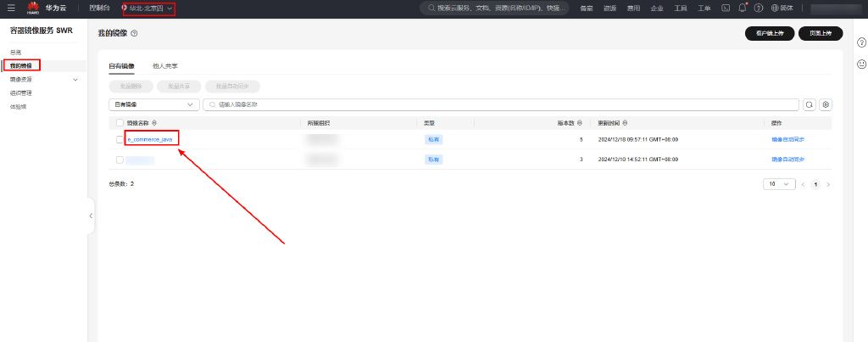Switch to 他人共享 tab
The height and width of the screenshot is (342, 868).
165,66
